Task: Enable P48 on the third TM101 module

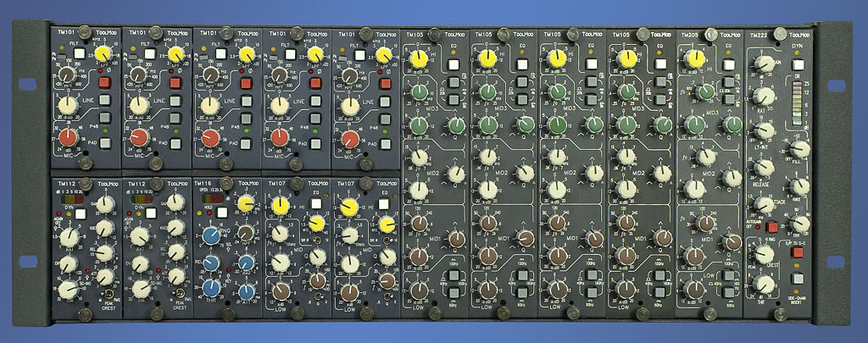Action: pyautogui.click(x=247, y=118)
